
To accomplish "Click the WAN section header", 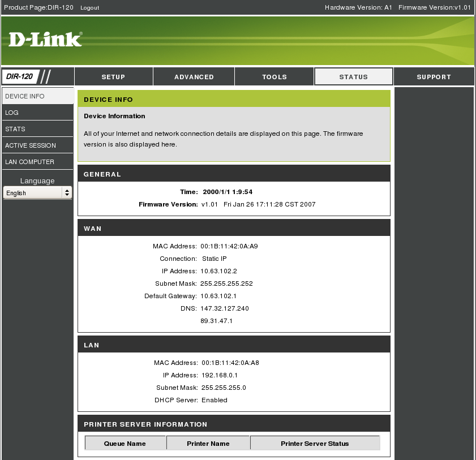I will point(234,229).
